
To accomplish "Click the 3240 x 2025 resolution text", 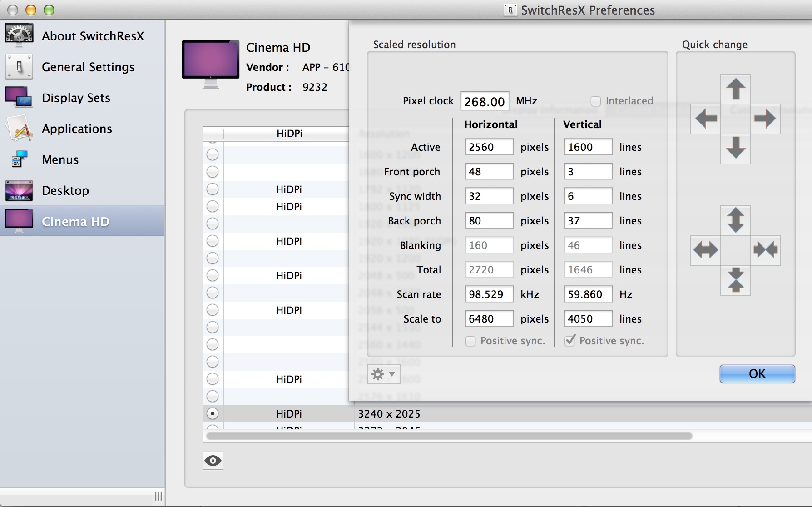I will 389,413.
